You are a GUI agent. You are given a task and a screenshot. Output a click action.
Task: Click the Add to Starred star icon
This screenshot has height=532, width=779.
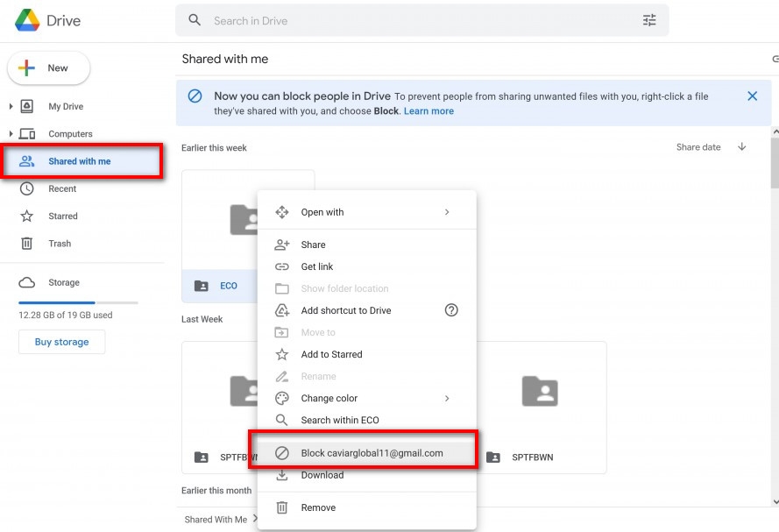pos(281,354)
